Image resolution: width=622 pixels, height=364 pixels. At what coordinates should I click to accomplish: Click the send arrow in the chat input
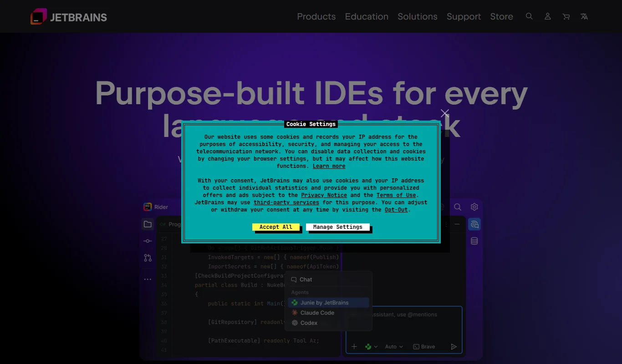(x=454, y=347)
